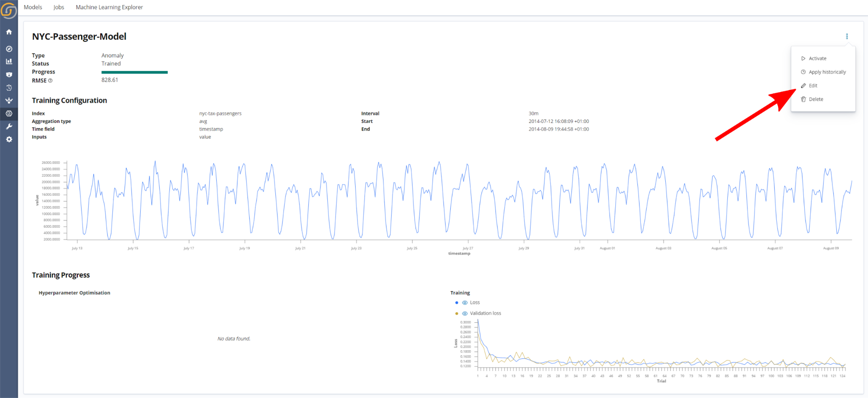Click the Type value Anomaly
This screenshot has width=868, height=398.
[112, 56]
